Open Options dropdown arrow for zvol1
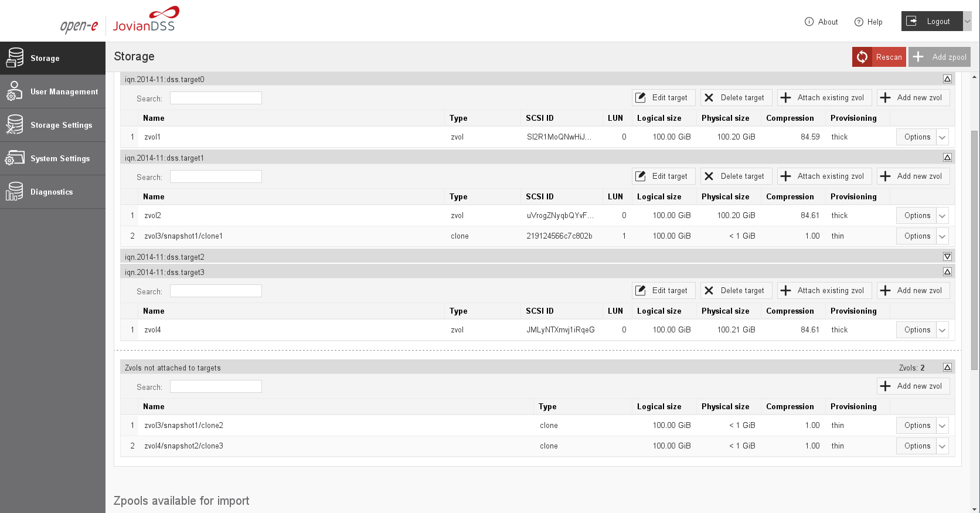The image size is (980, 513). pyautogui.click(x=942, y=137)
